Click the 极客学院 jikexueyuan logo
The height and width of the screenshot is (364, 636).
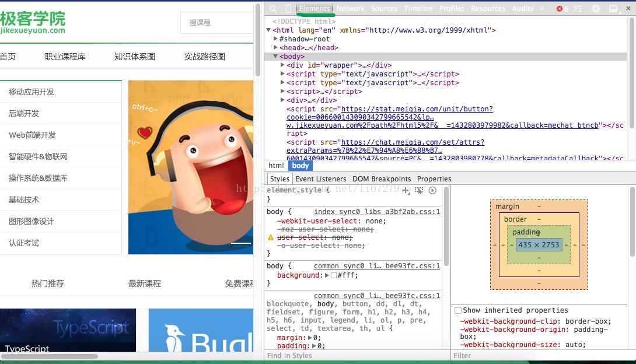[33, 23]
